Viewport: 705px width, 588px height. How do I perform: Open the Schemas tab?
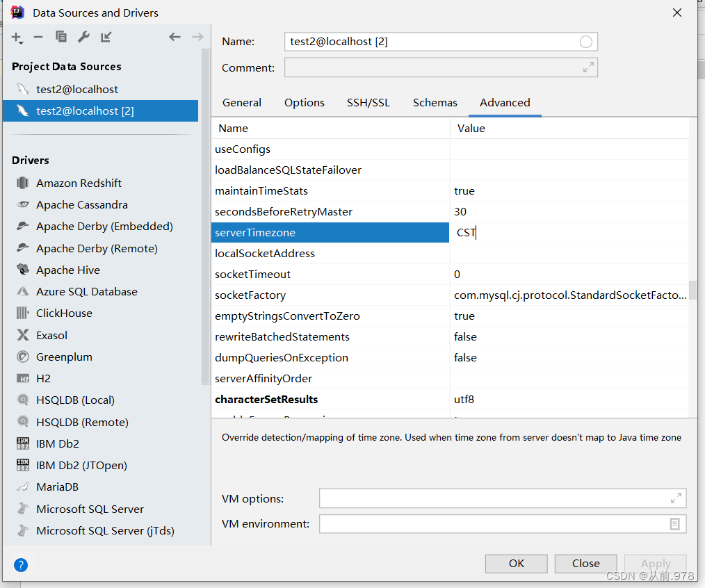coord(435,103)
